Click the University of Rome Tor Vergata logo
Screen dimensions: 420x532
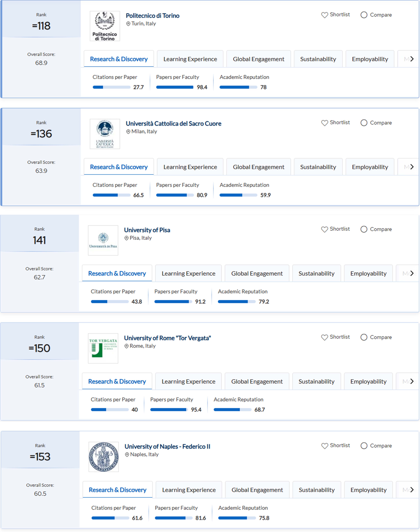coord(103,348)
